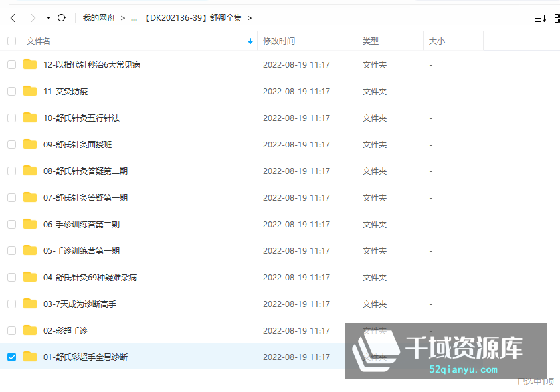The width and height of the screenshot is (560, 392).
Task: Switch to grid view icon
Action: (557, 18)
